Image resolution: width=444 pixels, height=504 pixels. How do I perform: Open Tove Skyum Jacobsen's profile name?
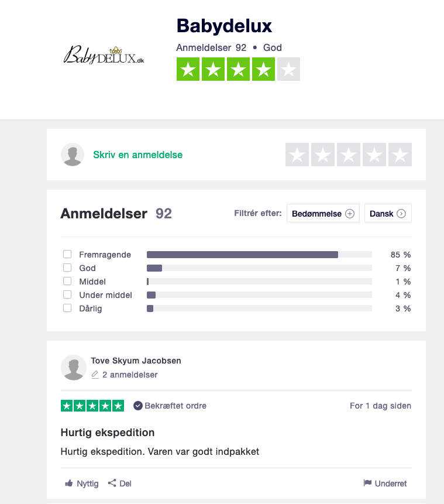coord(136,361)
